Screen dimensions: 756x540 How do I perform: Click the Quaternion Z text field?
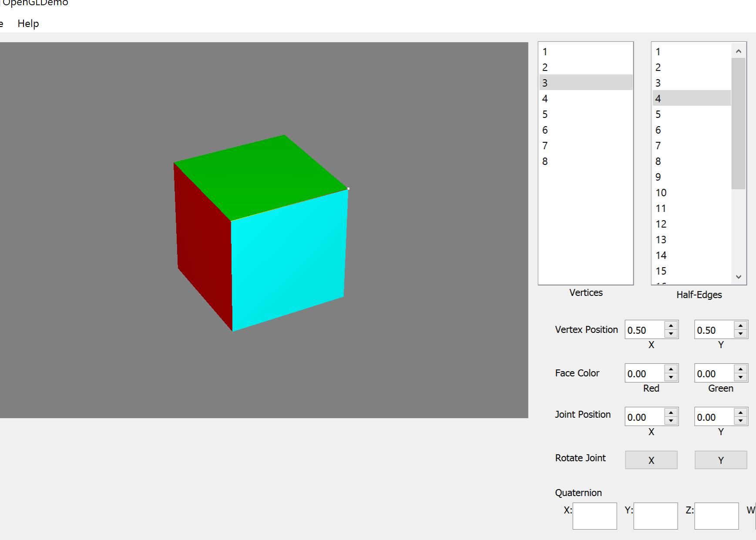pyautogui.click(x=716, y=516)
